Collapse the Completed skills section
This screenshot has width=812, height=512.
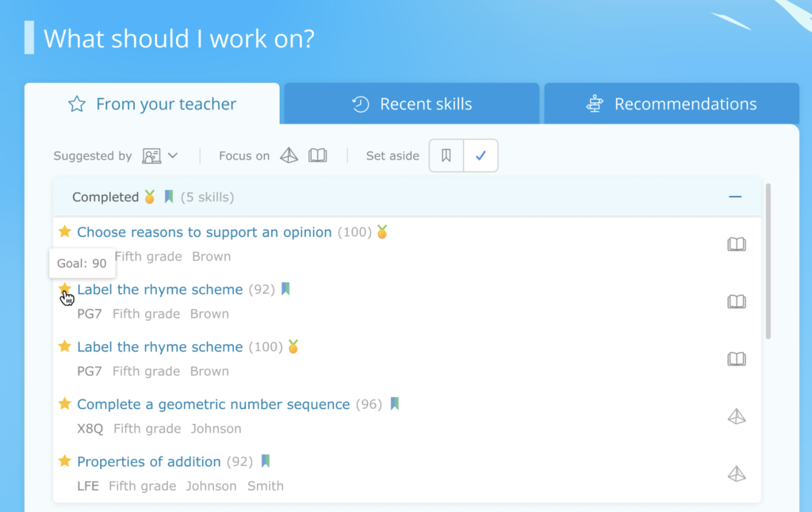point(735,197)
